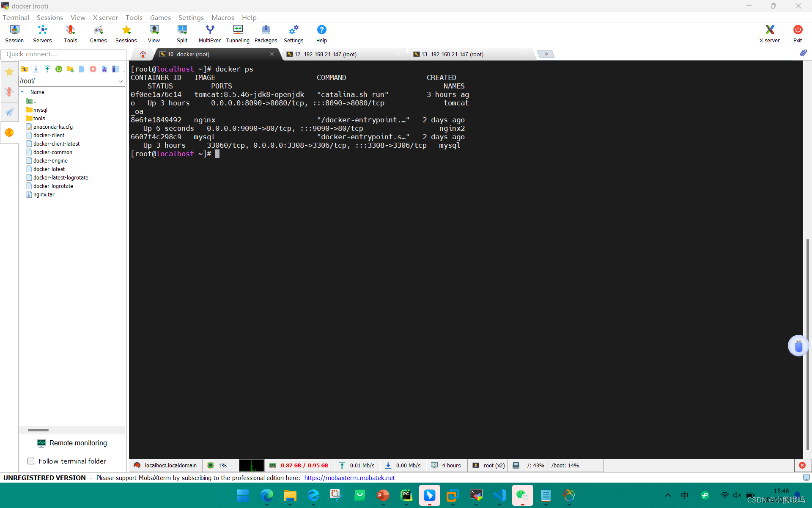This screenshot has width=812, height=508.
Task: Delete selected file with the red X icon
Action: [93, 69]
